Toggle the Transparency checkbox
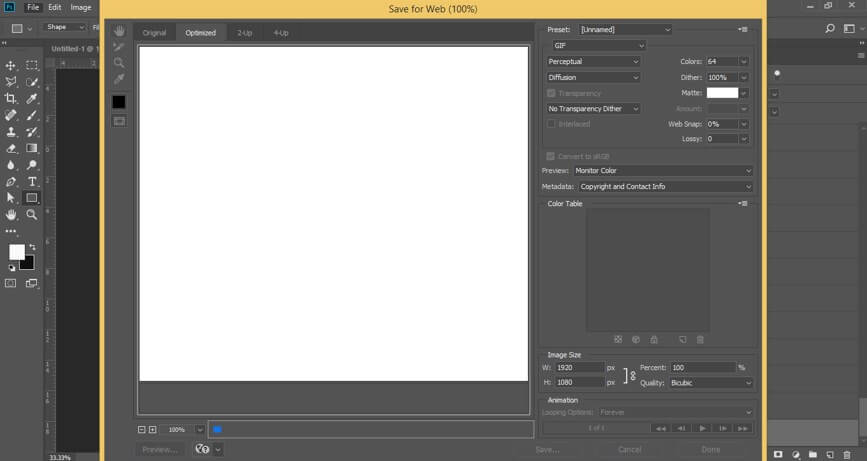 point(551,93)
